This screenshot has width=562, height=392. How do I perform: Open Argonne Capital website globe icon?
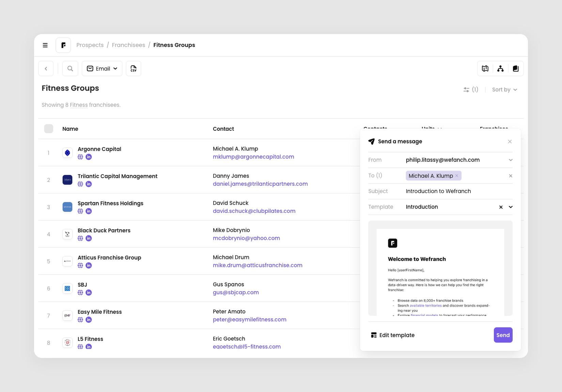[80, 157]
